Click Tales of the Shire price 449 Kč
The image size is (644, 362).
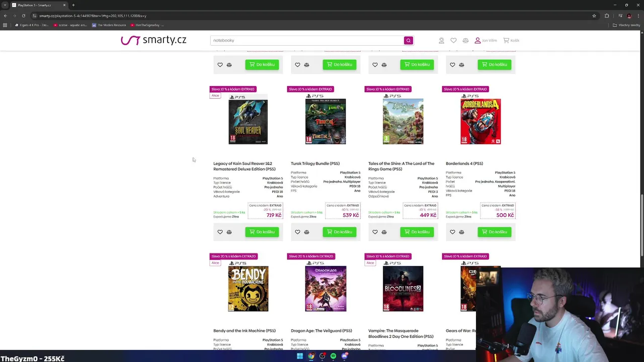(428, 215)
